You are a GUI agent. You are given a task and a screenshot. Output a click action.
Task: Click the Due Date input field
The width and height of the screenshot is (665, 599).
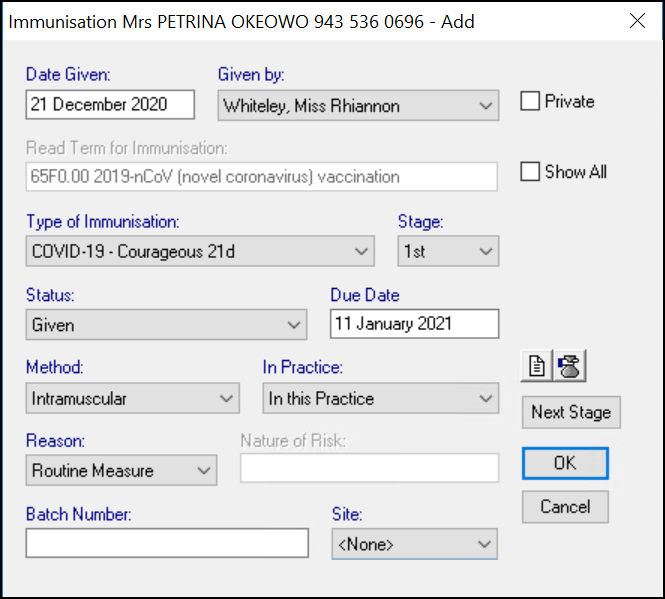pos(413,324)
